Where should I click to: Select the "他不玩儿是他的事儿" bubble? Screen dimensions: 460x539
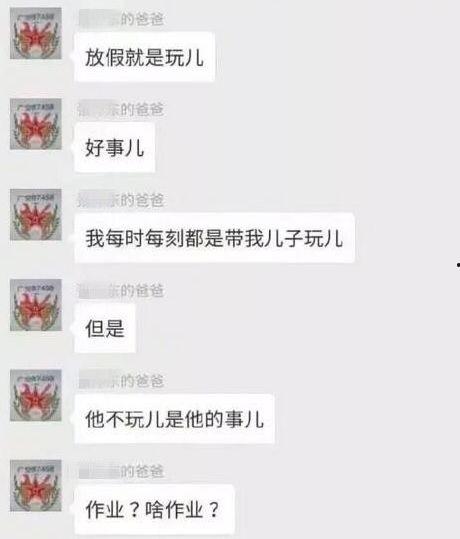pos(174,419)
